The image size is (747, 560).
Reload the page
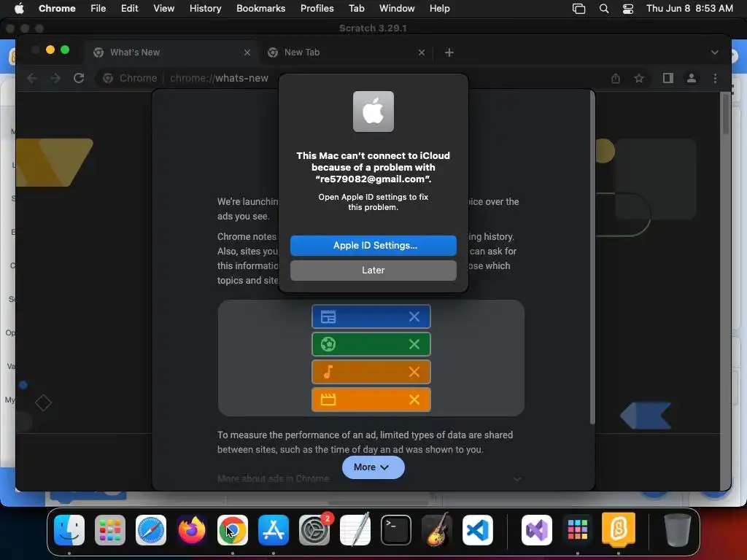(79, 78)
